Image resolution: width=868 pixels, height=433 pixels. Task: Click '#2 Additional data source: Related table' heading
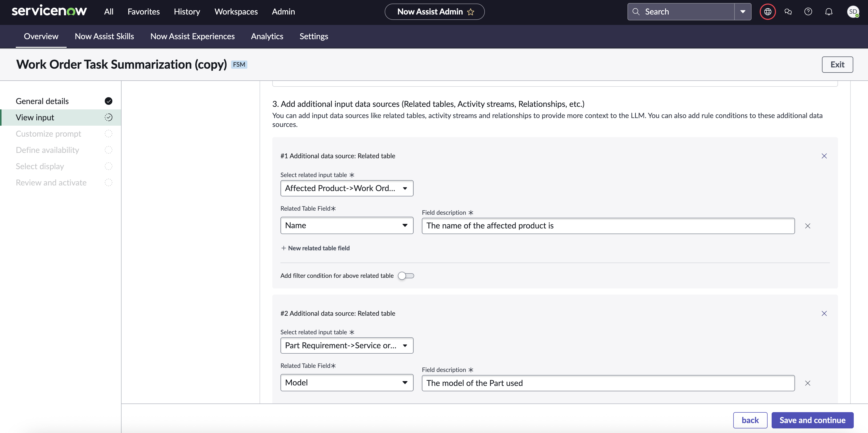tap(338, 313)
